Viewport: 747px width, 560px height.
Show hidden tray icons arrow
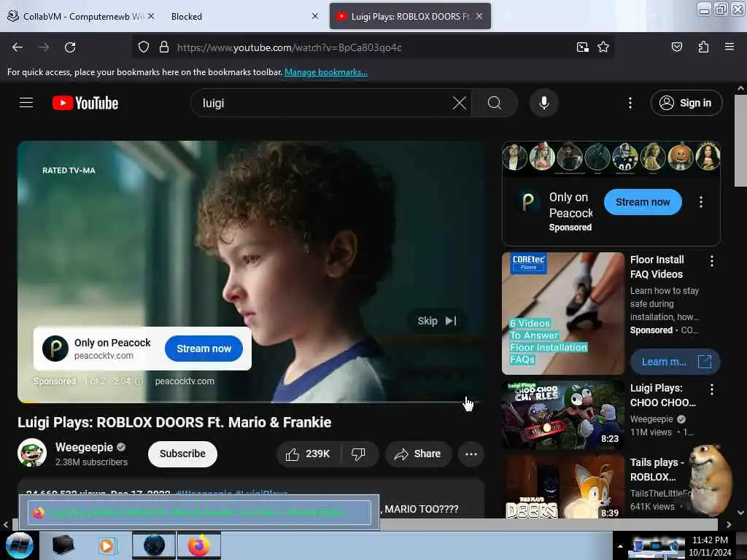[x=620, y=546]
